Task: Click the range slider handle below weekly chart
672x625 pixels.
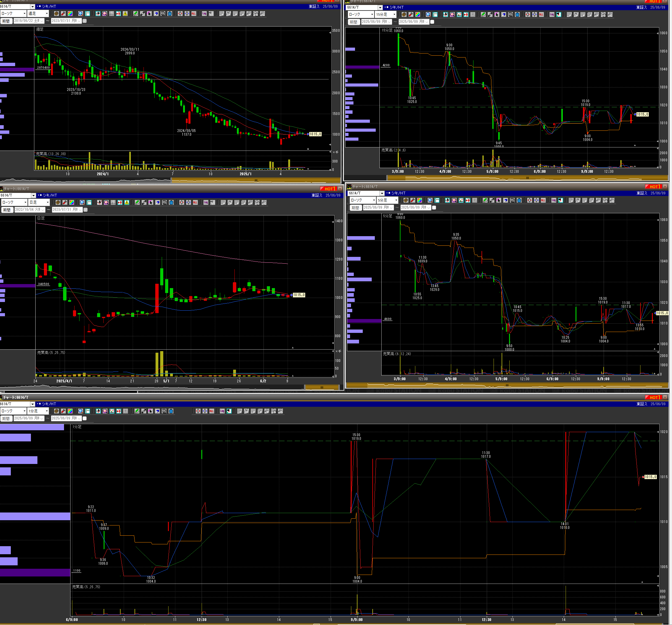Action: pyautogui.click(x=256, y=181)
